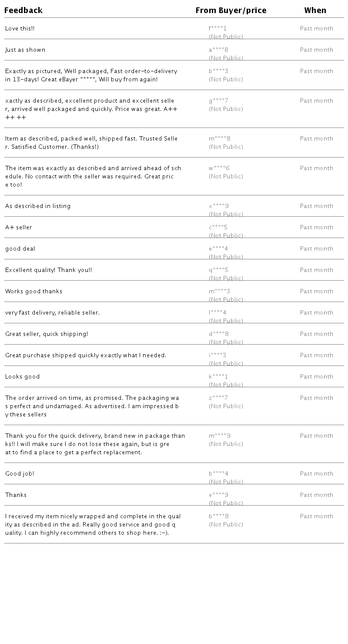Click buyer w****6 name

click(219, 168)
